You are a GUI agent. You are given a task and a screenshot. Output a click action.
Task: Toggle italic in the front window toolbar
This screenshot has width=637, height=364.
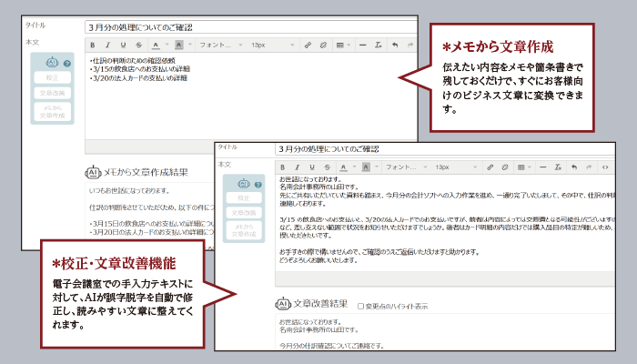(298, 167)
